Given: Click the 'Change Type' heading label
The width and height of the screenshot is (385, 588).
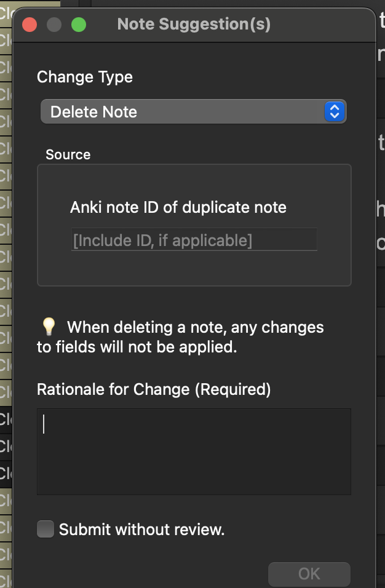Looking at the screenshot, I should coord(85,77).
